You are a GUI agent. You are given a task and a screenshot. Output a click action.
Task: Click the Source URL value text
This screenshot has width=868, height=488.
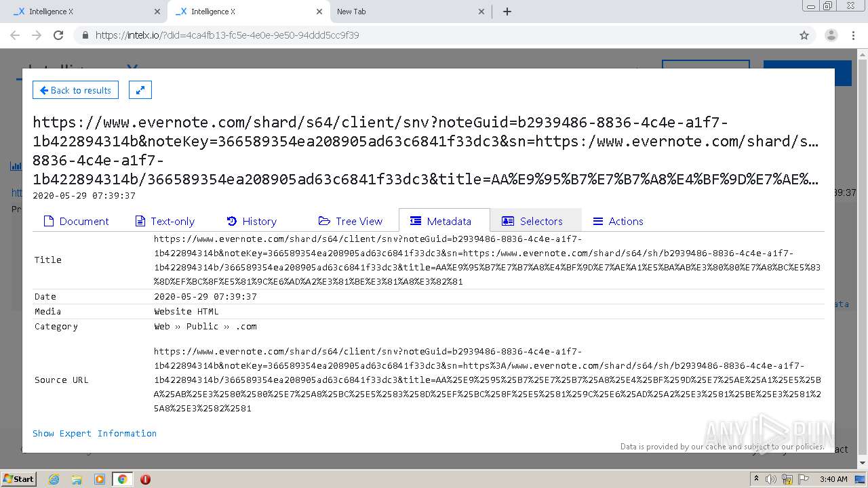[x=487, y=380]
